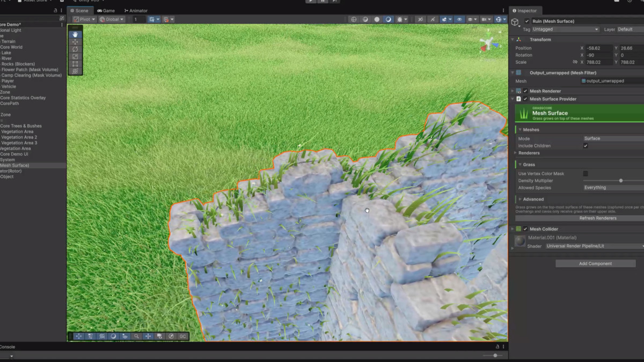The image size is (644, 362).
Task: Expand the Advanced foldout
Action: click(x=519, y=199)
